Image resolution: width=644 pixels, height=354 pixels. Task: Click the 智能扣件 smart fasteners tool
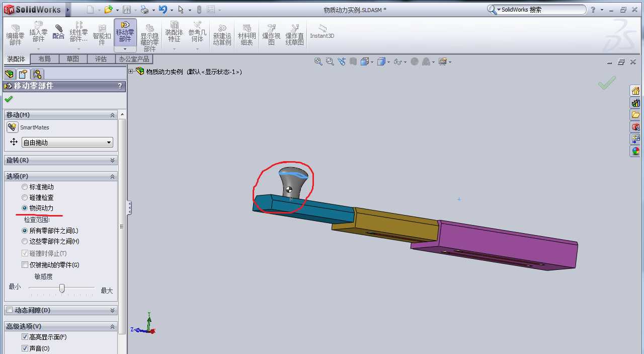tap(102, 35)
